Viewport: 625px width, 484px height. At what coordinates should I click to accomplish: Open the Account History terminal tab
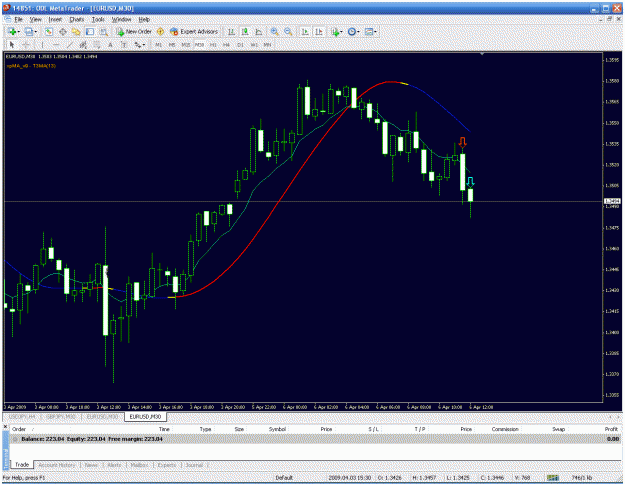click(x=57, y=465)
